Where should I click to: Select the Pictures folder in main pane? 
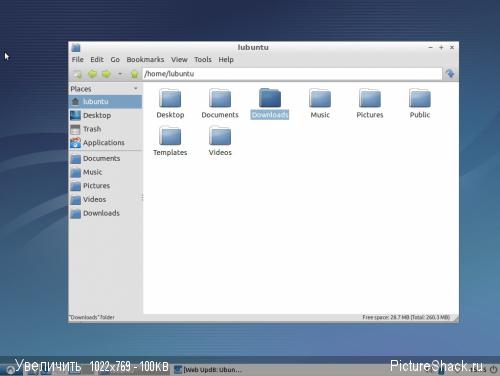pos(370,103)
